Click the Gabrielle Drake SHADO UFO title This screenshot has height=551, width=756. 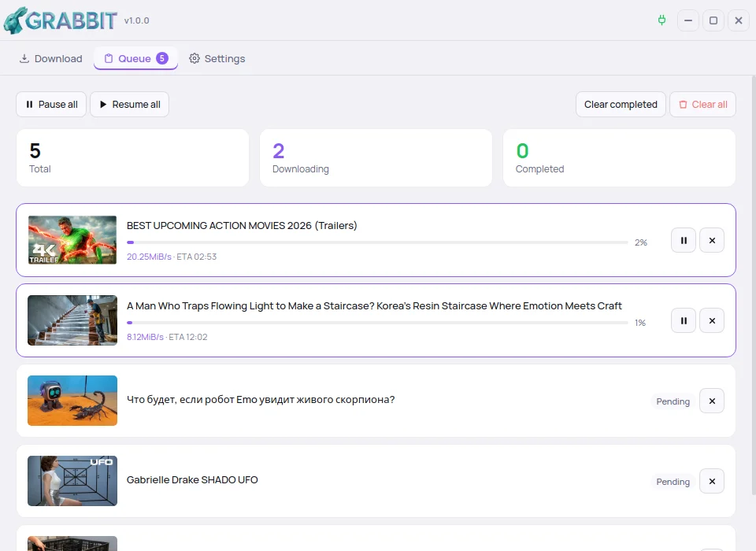click(x=192, y=479)
